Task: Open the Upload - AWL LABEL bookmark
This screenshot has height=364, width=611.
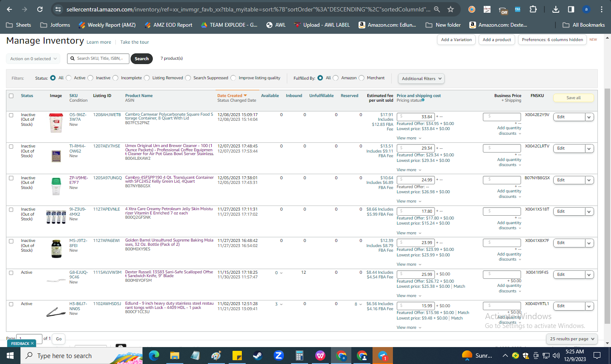Action: (322, 25)
